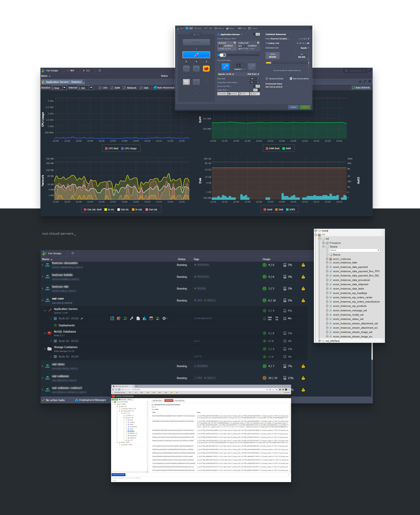The image size is (420, 515).
Task: Toggle the Access via SLB switch
Action: coord(256,86)
